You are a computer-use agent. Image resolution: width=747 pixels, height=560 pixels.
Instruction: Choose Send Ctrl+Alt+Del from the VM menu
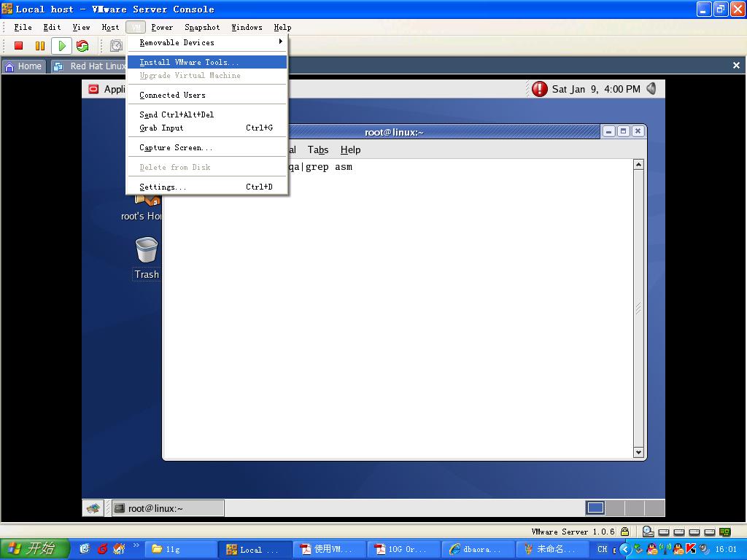[206, 114]
